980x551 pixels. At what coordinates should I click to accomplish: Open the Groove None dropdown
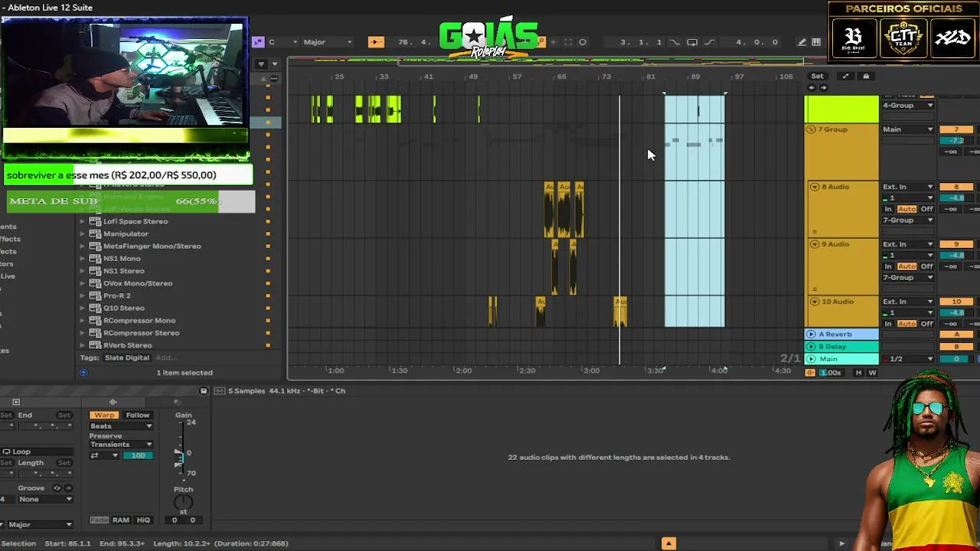tap(45, 499)
